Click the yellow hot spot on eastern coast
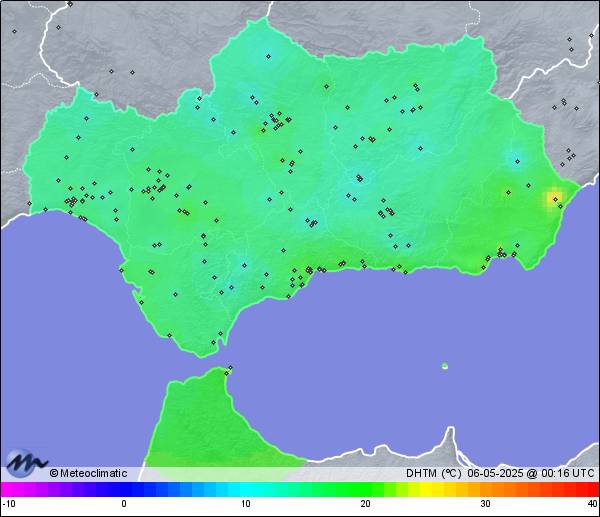This screenshot has height=517, width=600. point(552,198)
